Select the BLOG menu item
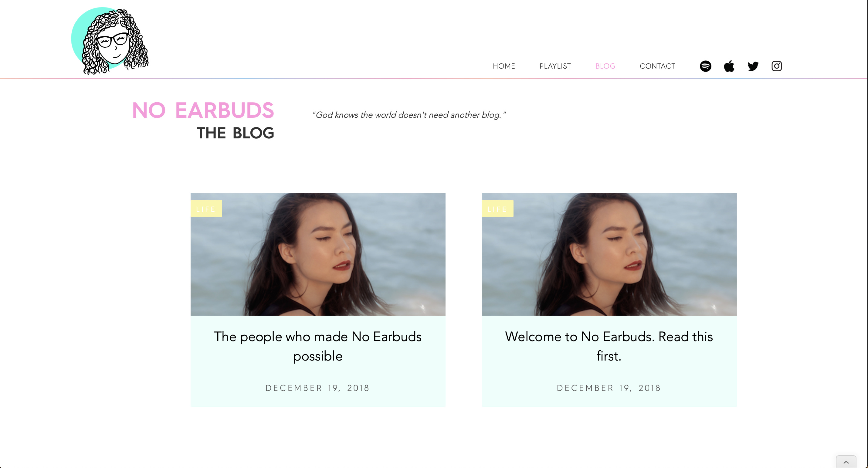 coord(605,66)
